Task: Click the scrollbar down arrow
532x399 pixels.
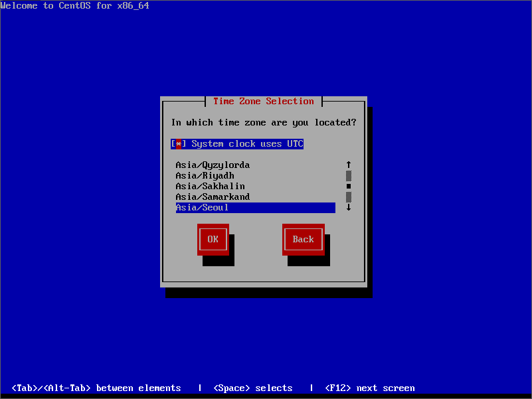Action: (x=349, y=207)
